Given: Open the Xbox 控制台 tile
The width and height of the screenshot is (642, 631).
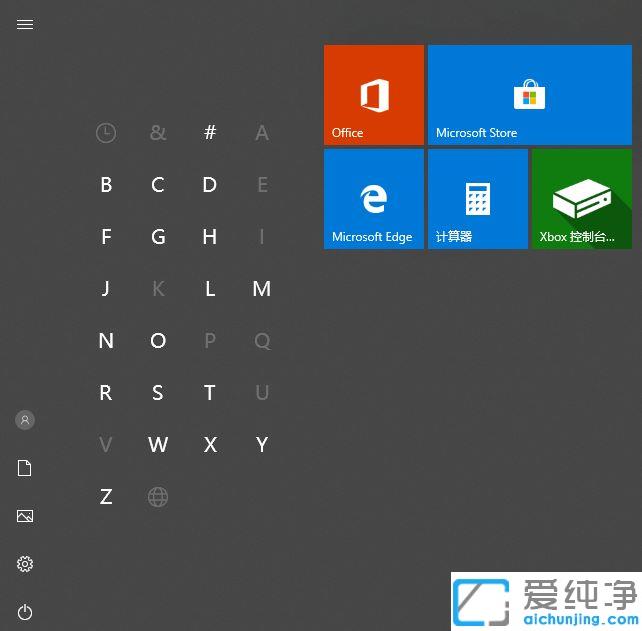Looking at the screenshot, I should tap(582, 199).
